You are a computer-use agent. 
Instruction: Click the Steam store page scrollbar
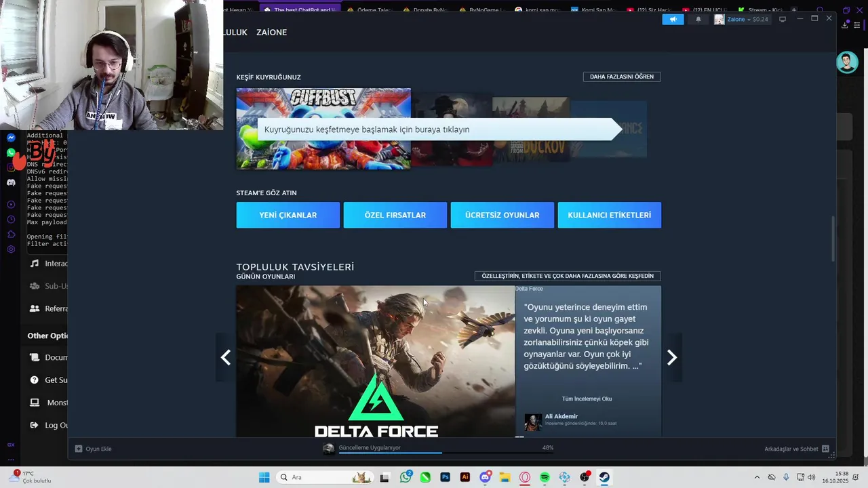click(x=833, y=237)
